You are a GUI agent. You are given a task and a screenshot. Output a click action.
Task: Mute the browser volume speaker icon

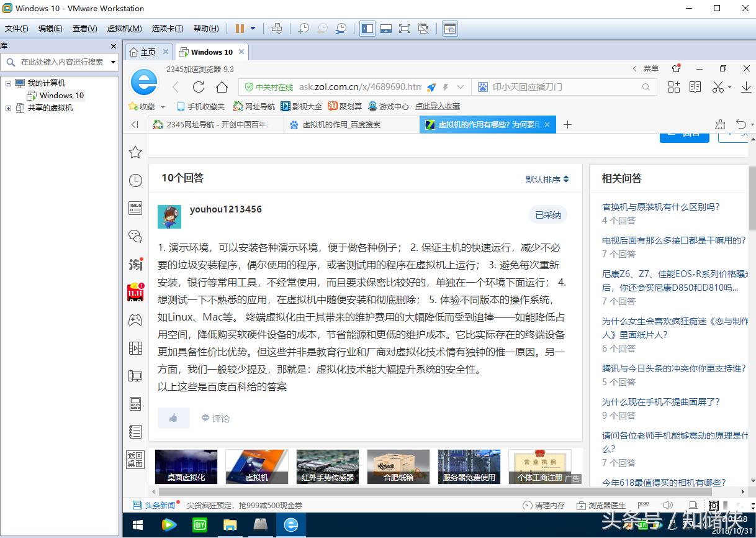(668, 505)
